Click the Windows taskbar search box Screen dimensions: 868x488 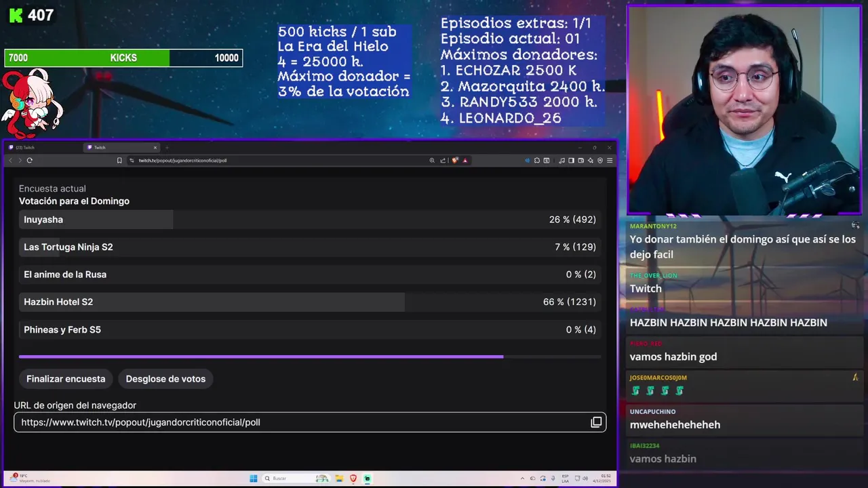click(x=296, y=479)
